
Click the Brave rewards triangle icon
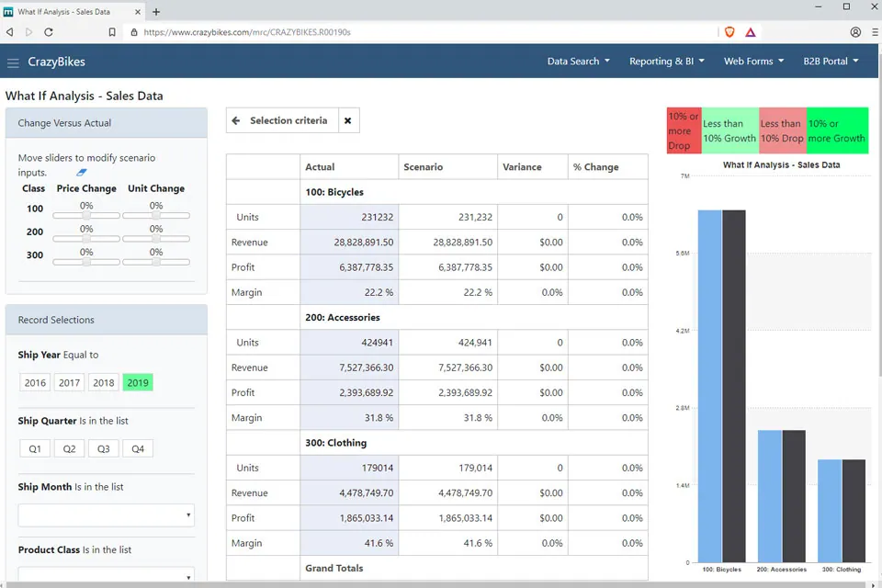click(x=751, y=32)
